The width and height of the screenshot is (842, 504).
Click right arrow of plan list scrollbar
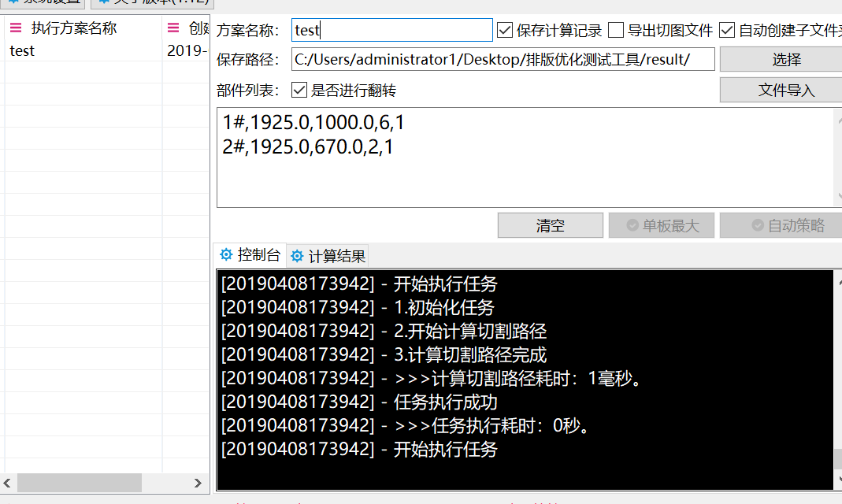[198, 483]
